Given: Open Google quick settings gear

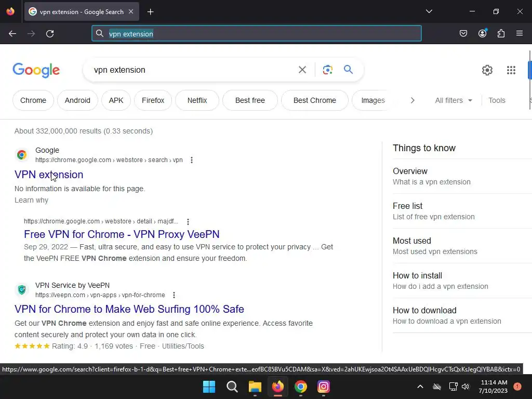Looking at the screenshot, I should click(x=487, y=70).
